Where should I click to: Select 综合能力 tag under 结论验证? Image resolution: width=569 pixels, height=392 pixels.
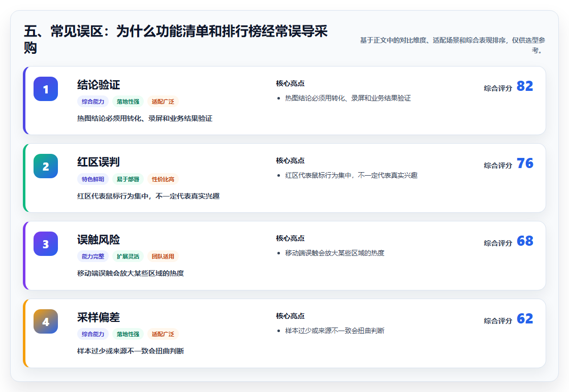click(x=93, y=102)
